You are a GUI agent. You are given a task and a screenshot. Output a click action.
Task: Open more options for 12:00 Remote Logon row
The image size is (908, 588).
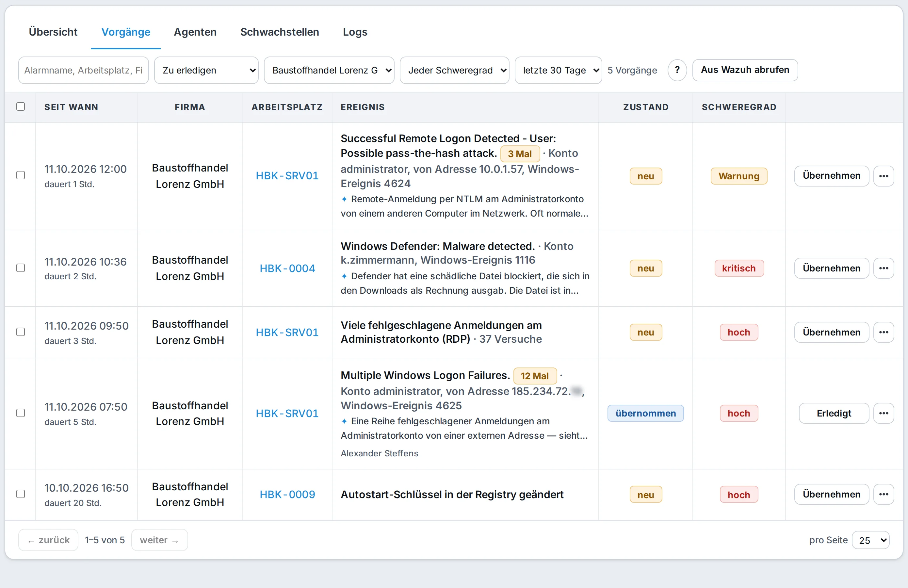click(883, 176)
